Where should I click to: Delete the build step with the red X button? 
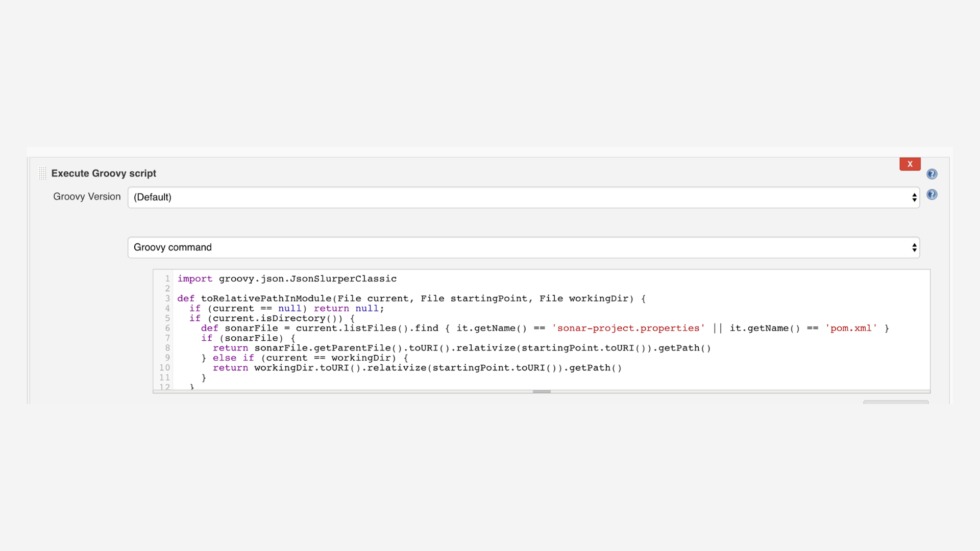tap(910, 164)
